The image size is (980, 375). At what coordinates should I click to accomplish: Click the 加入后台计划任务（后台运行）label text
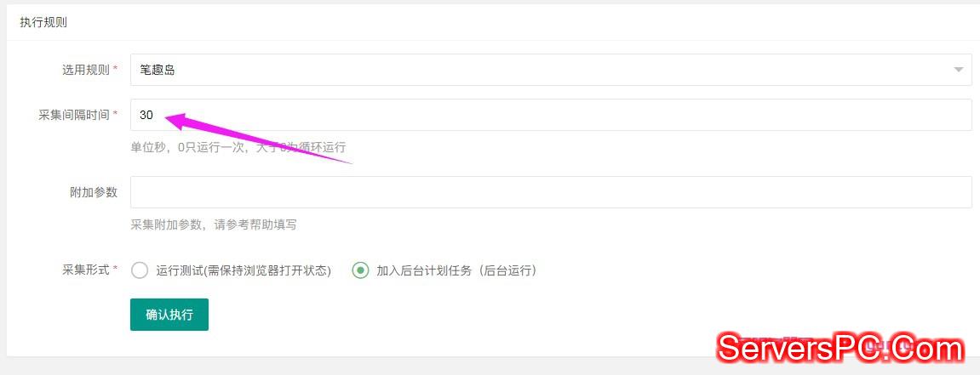[456, 270]
